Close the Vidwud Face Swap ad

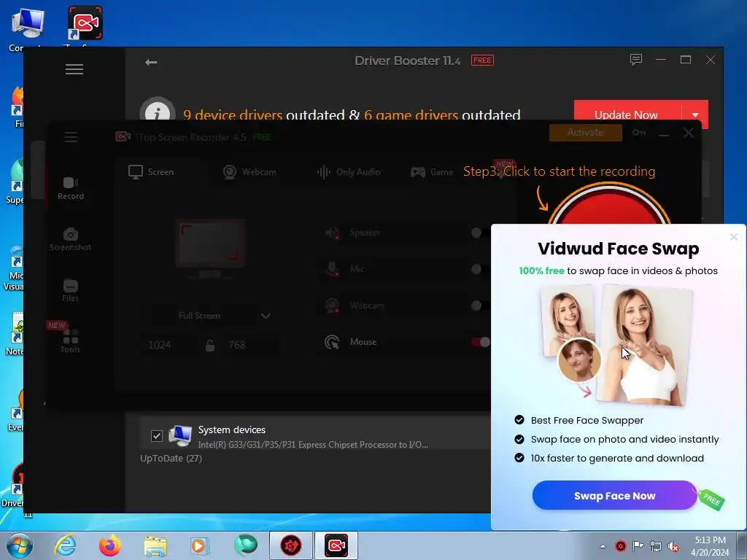[734, 237]
